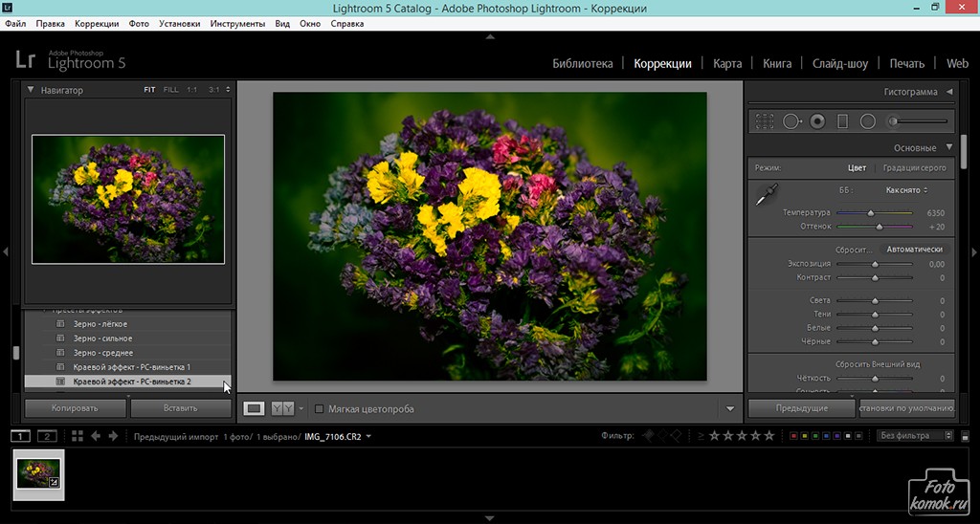Open the Файл menu

15,24
